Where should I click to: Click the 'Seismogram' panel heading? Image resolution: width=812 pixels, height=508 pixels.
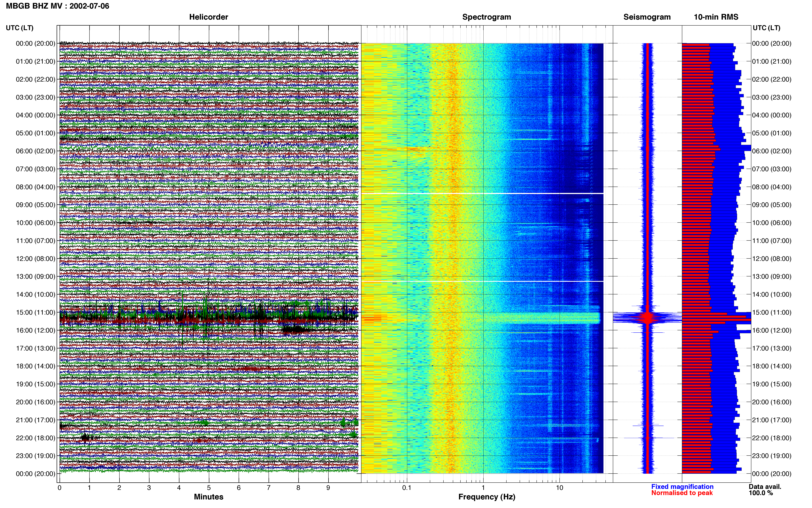647,17
